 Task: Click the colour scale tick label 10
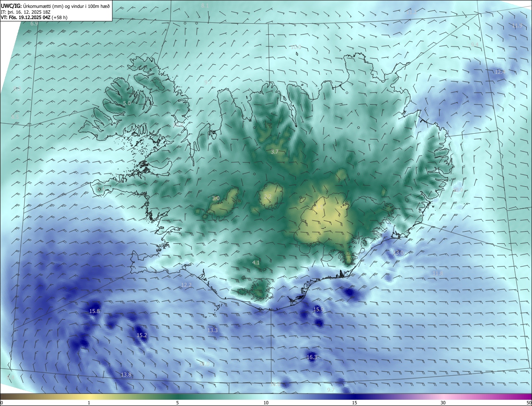[266, 403]
